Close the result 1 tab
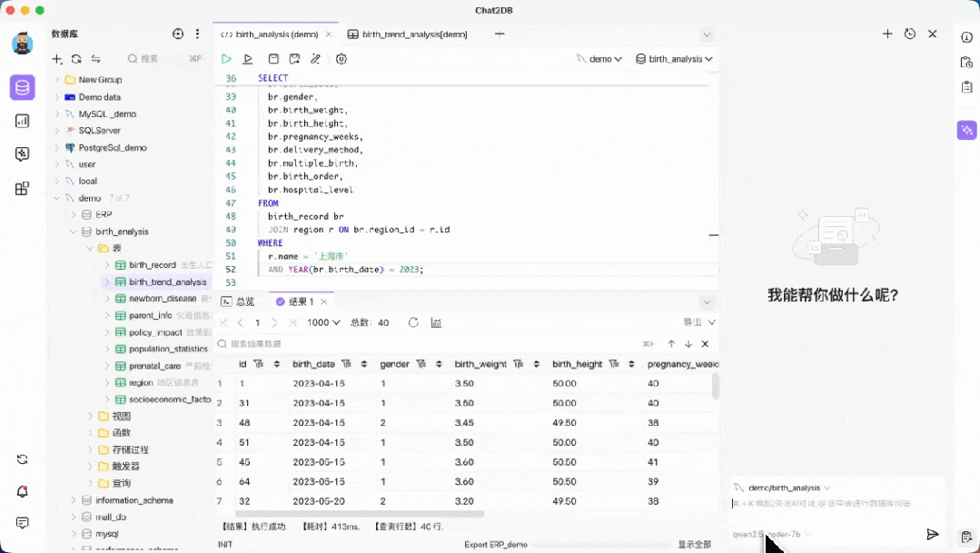The image size is (980, 553). pos(323,301)
